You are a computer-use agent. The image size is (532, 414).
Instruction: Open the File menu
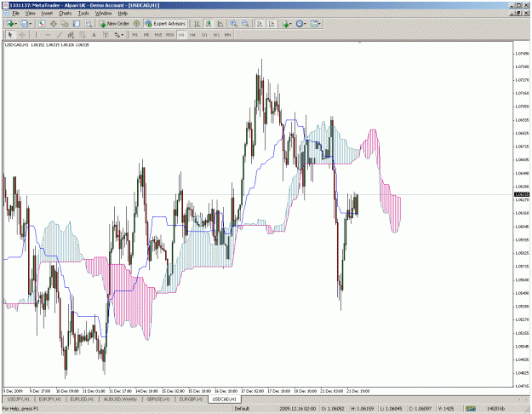click(x=16, y=14)
